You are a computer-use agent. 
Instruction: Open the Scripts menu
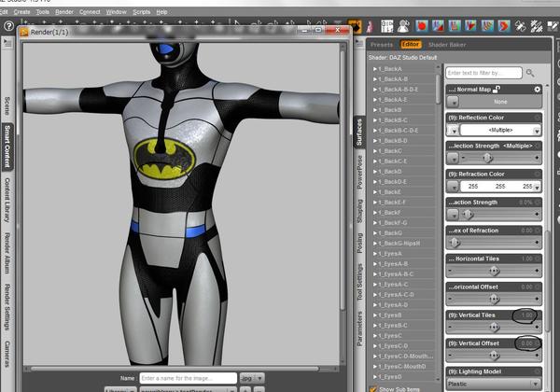pos(142,12)
